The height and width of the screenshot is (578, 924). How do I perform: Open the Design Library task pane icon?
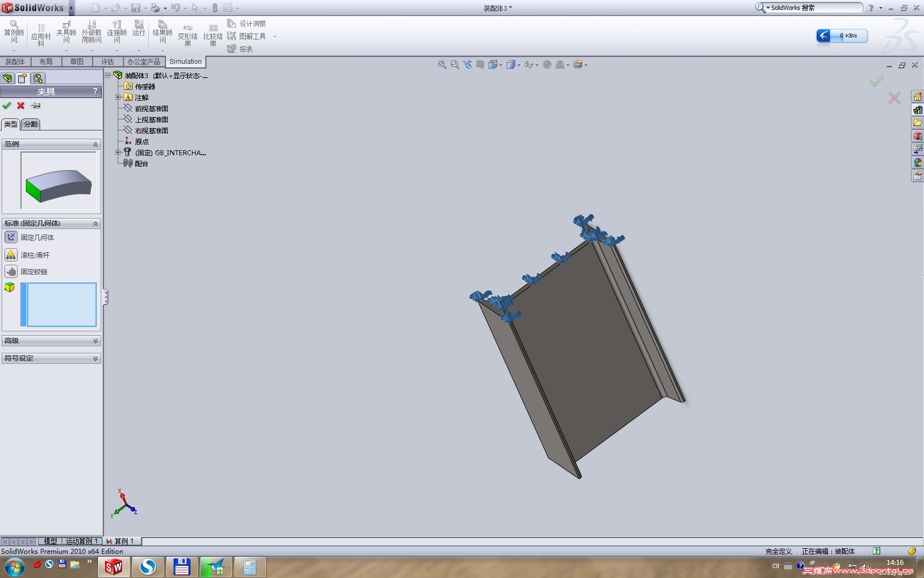tap(917, 110)
